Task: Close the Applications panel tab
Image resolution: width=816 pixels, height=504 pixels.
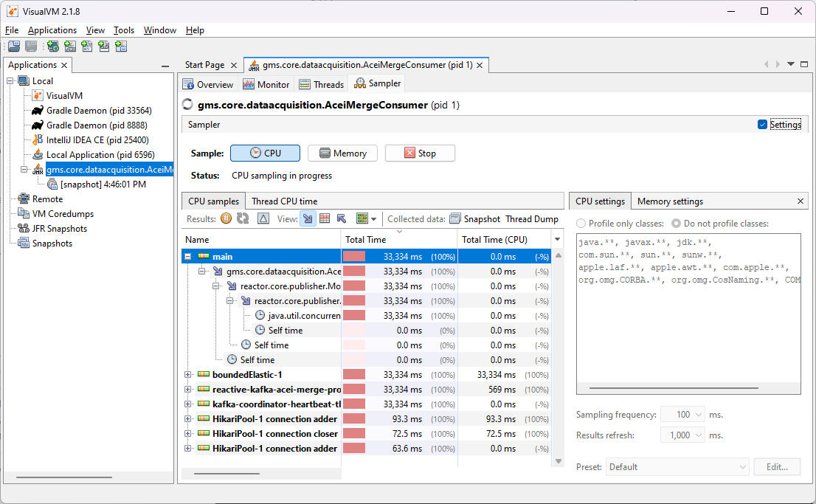Action: [64, 65]
